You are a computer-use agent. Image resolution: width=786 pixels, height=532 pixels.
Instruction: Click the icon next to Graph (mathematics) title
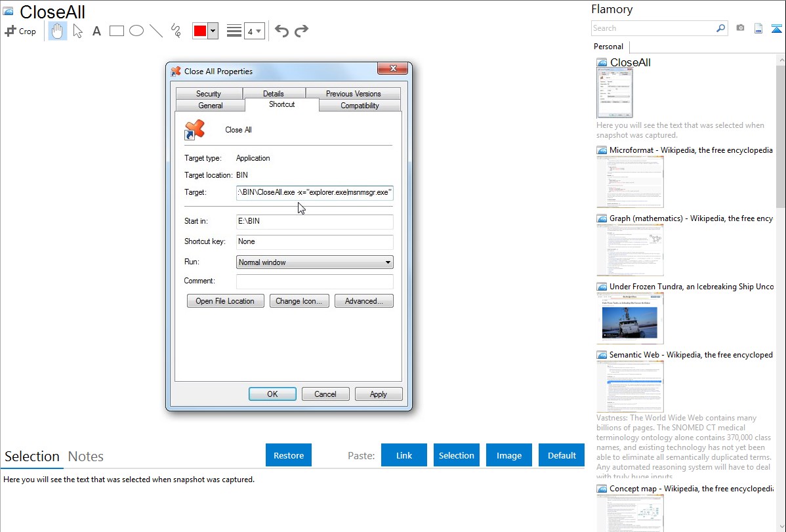point(602,218)
